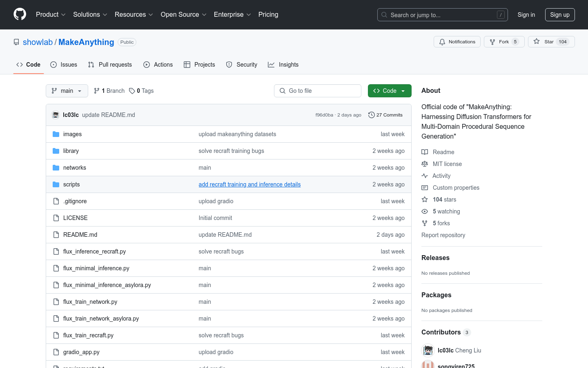Image resolution: width=588 pixels, height=368 pixels.
Task: Open the Pricing page
Action: pos(268,15)
